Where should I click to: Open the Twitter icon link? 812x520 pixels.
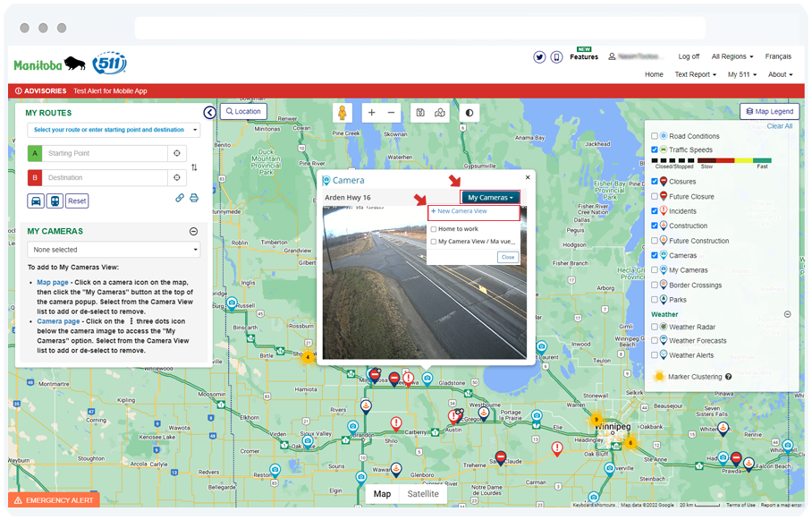pos(539,57)
